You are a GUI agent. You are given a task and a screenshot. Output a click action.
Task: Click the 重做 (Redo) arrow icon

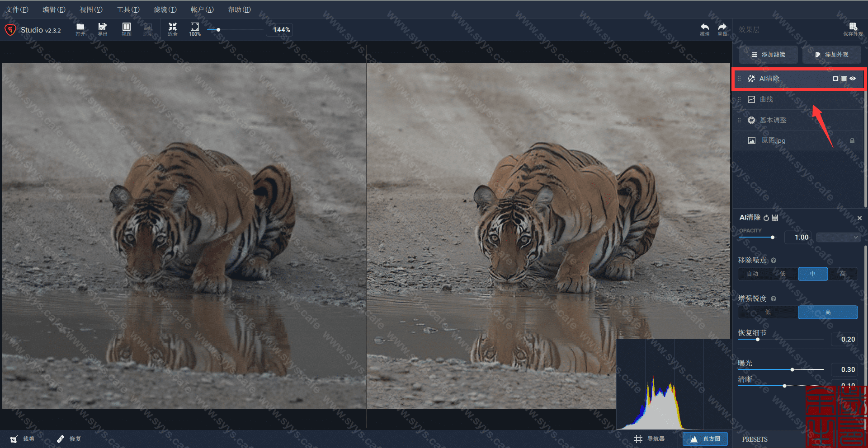(722, 29)
